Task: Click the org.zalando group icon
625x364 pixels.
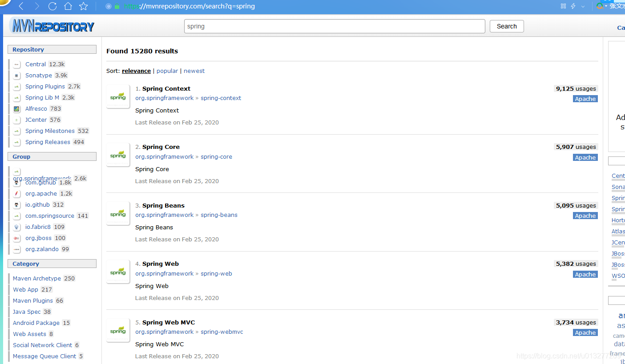Action: point(16,249)
